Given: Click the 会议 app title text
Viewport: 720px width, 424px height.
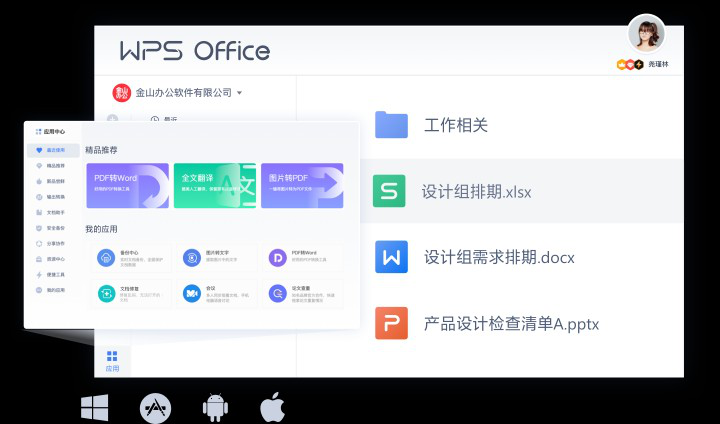Looking at the screenshot, I should (210, 288).
